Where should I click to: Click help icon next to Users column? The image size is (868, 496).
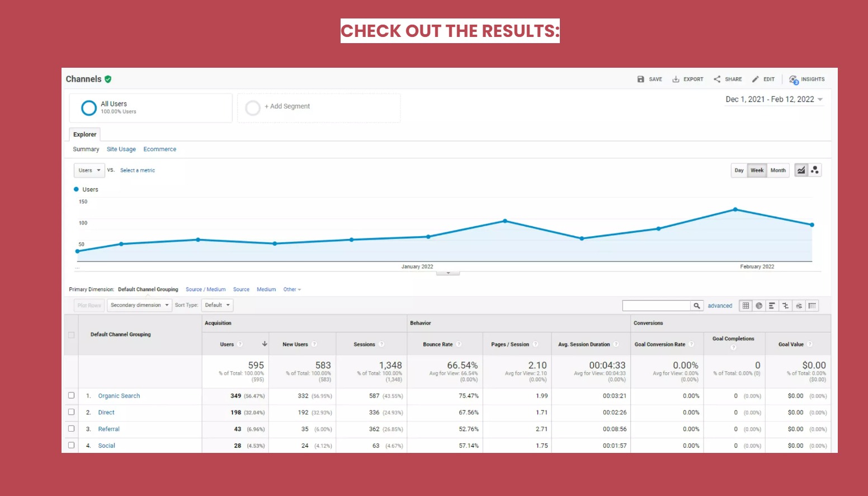pyautogui.click(x=240, y=344)
